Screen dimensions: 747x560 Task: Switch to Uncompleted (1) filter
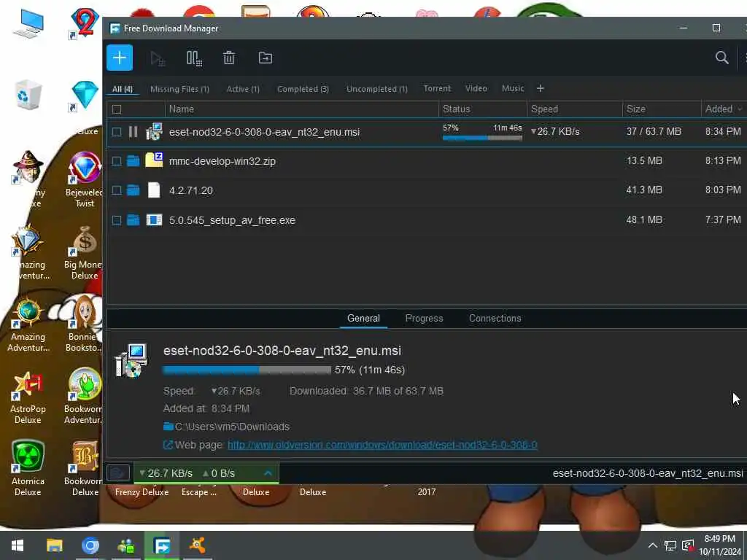(x=377, y=89)
